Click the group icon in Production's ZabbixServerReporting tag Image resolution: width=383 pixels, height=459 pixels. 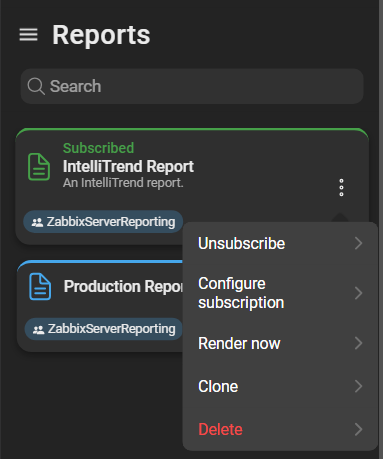39,330
